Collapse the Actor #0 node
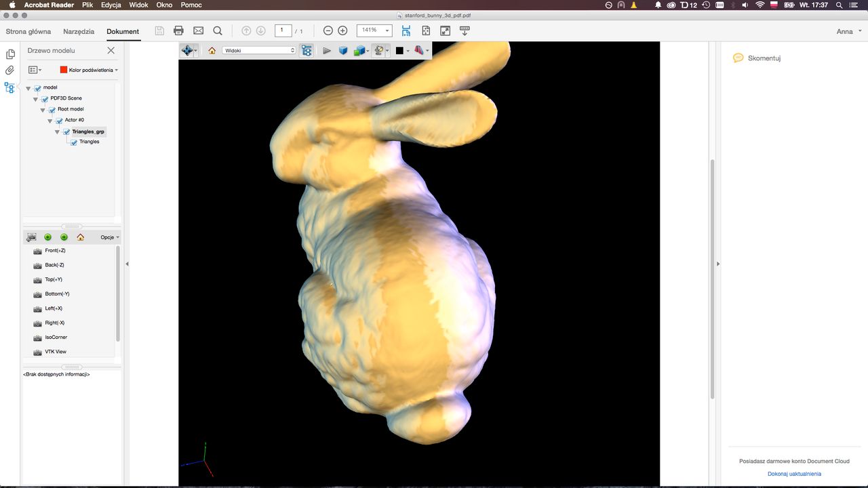This screenshot has height=488, width=868. 51,121
